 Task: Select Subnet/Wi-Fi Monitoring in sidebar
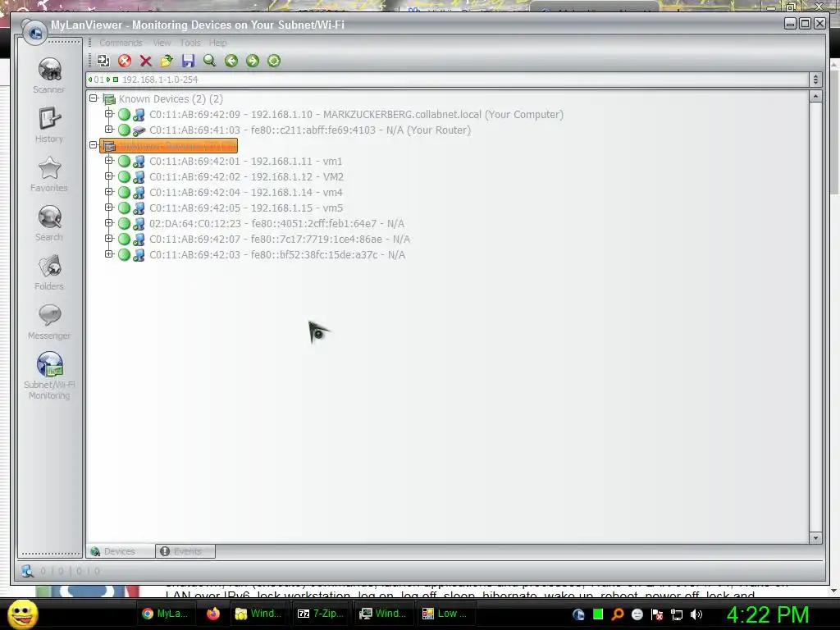49,376
